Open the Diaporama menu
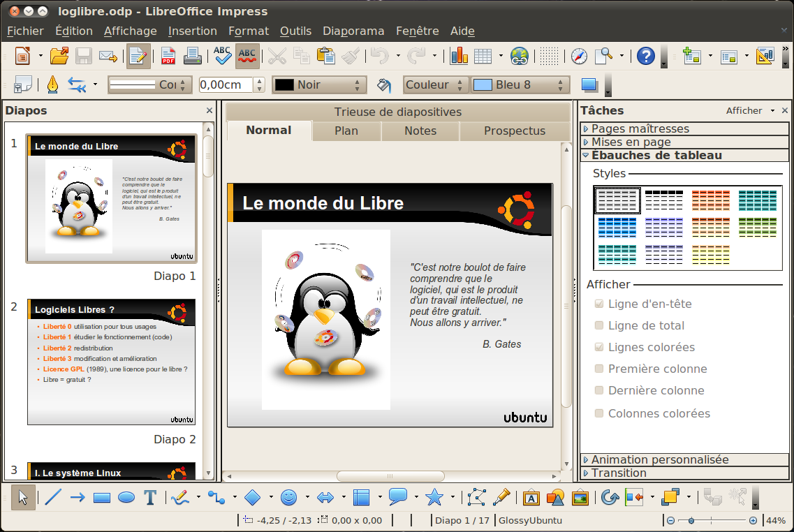This screenshot has width=794, height=532. [353, 31]
